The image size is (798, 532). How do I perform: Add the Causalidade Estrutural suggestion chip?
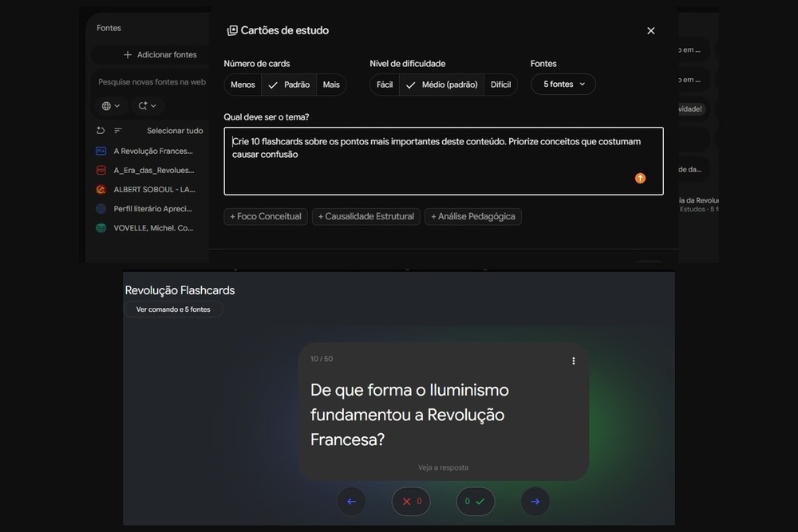(x=366, y=217)
